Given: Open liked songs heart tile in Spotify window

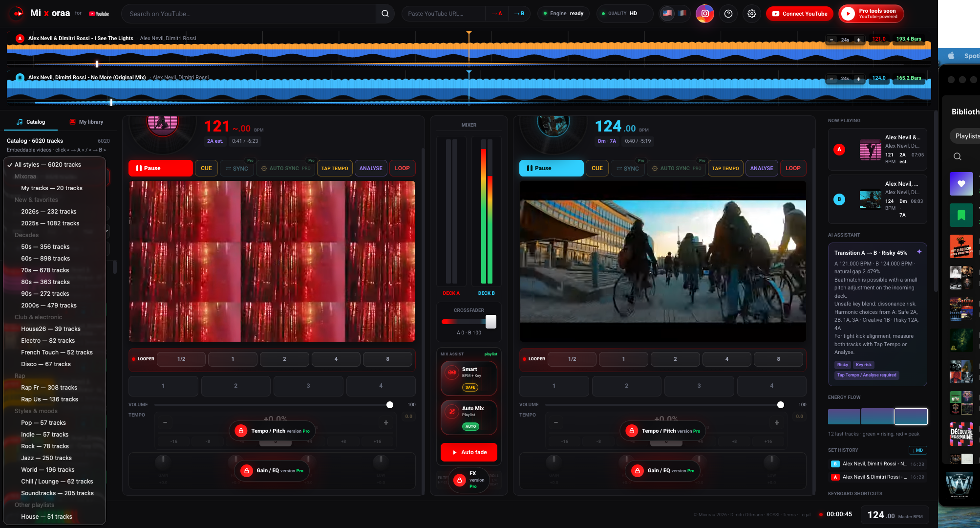Looking at the screenshot, I should pyautogui.click(x=961, y=184).
